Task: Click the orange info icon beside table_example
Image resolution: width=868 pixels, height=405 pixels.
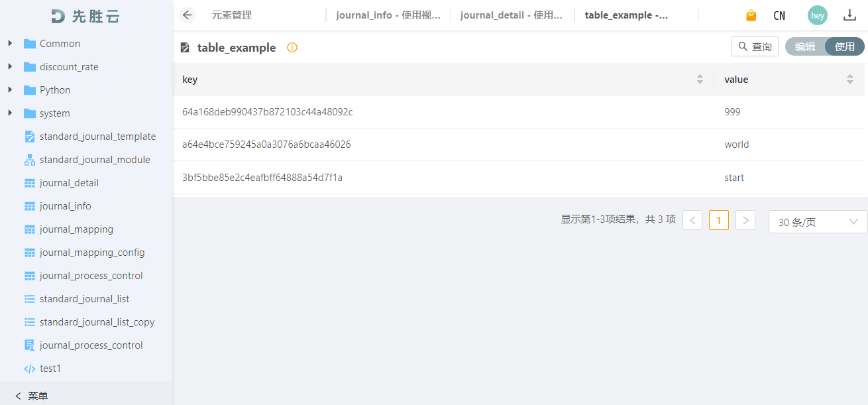Action: (x=292, y=48)
